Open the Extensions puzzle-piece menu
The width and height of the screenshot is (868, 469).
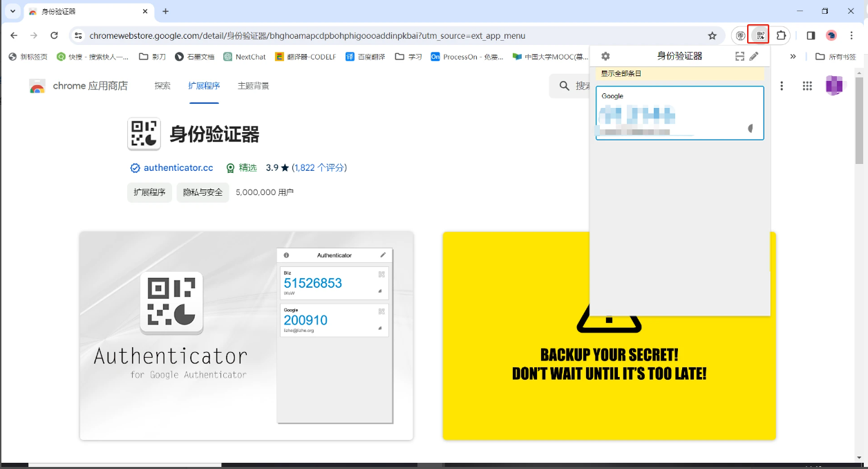coord(782,35)
